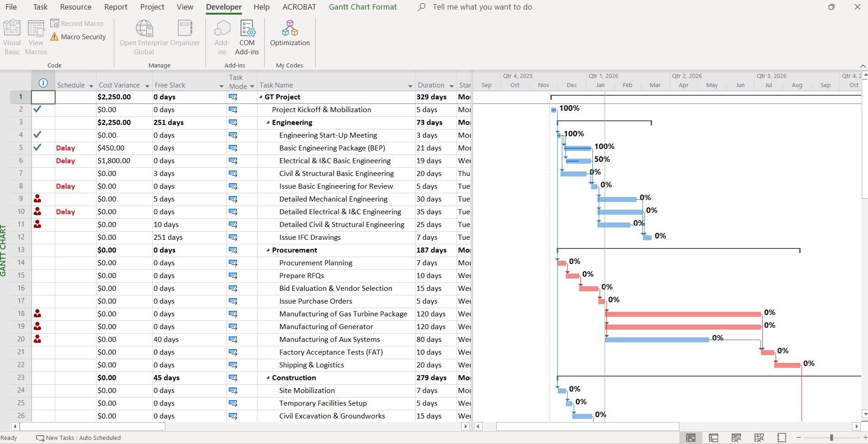Collapse the Engineering summary task

267,122
